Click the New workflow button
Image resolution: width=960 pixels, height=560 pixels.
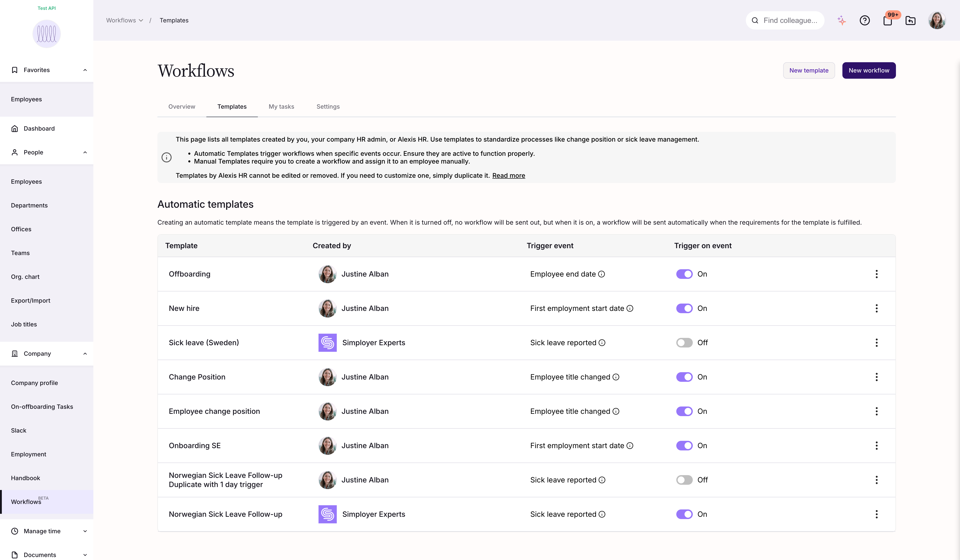coord(869,70)
